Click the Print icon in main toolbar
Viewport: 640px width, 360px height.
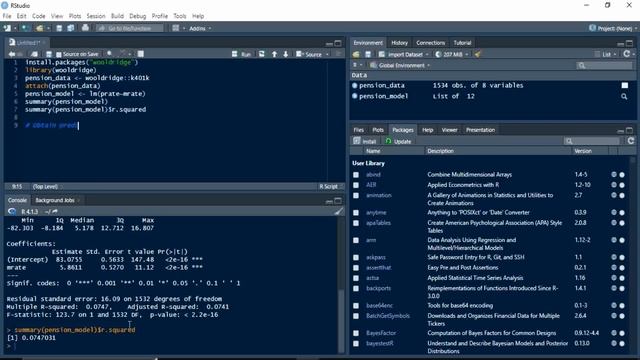point(85,28)
